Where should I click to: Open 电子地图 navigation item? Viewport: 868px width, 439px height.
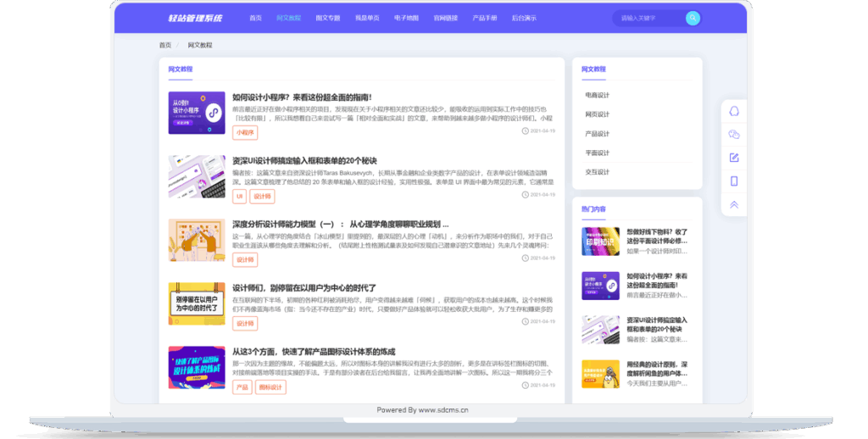pos(406,19)
